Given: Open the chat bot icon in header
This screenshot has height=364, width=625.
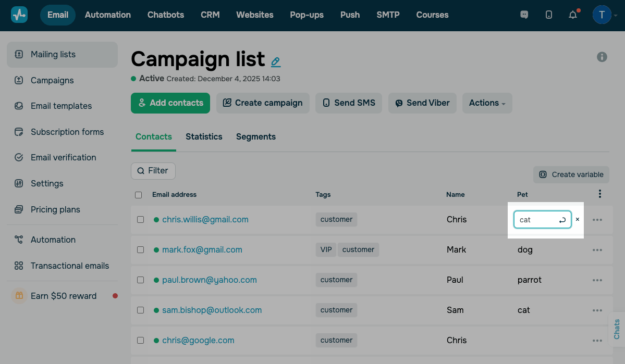Looking at the screenshot, I should coord(524,15).
